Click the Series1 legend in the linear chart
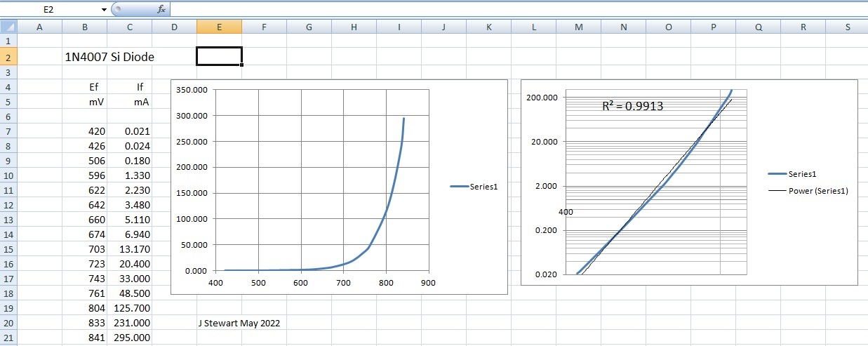 pos(474,186)
